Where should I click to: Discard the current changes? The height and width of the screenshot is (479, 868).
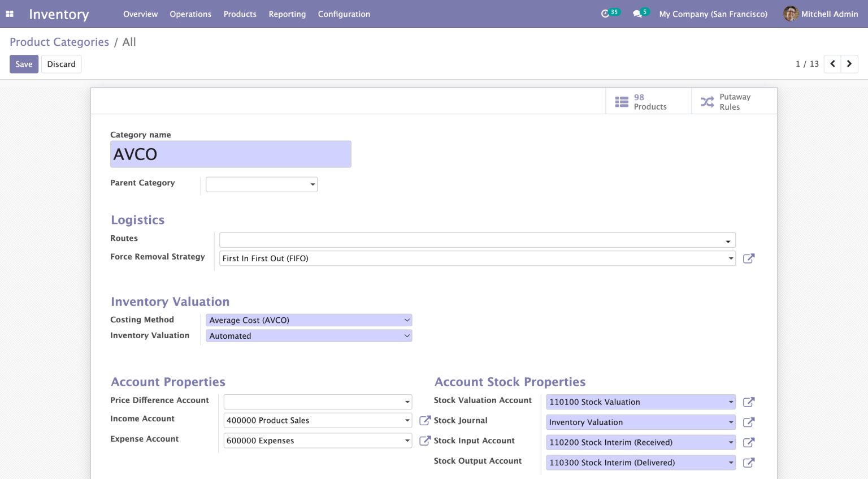pos(61,64)
